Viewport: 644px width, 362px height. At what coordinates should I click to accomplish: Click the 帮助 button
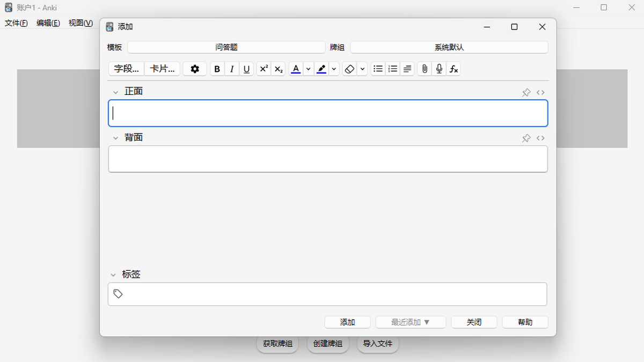pyautogui.click(x=525, y=322)
